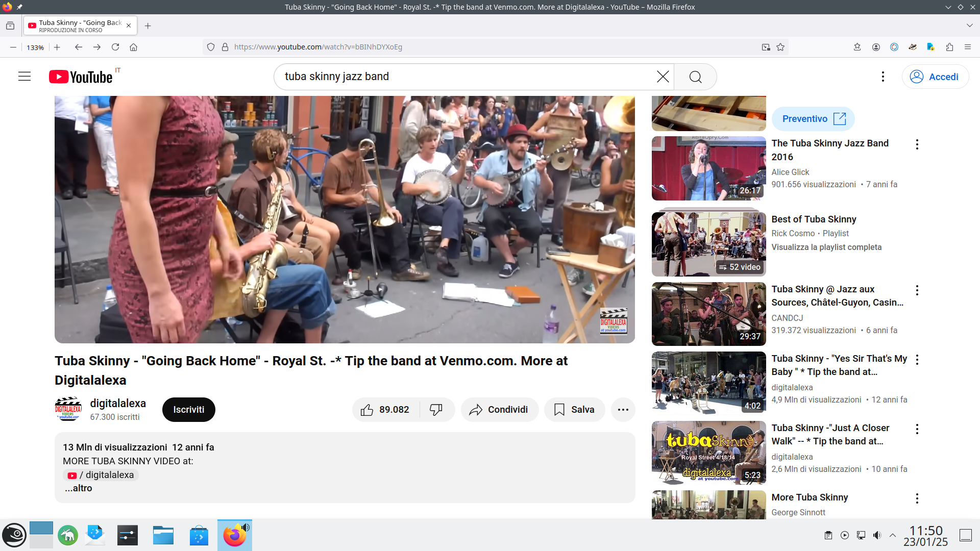The width and height of the screenshot is (980, 551).
Task: Zoom out with the minus button
Action: (x=13, y=47)
